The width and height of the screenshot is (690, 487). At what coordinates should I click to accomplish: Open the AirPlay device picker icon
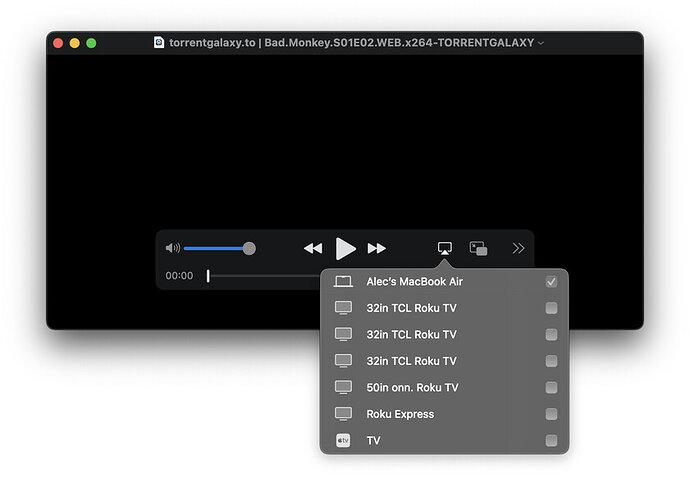tap(444, 248)
